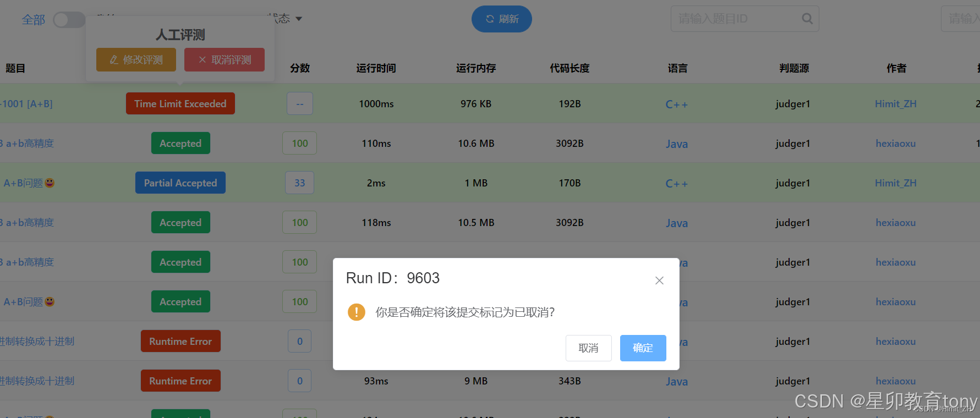980x418 pixels.
Task: Click the search magnifier icon in problem ID field
Action: pos(807,19)
